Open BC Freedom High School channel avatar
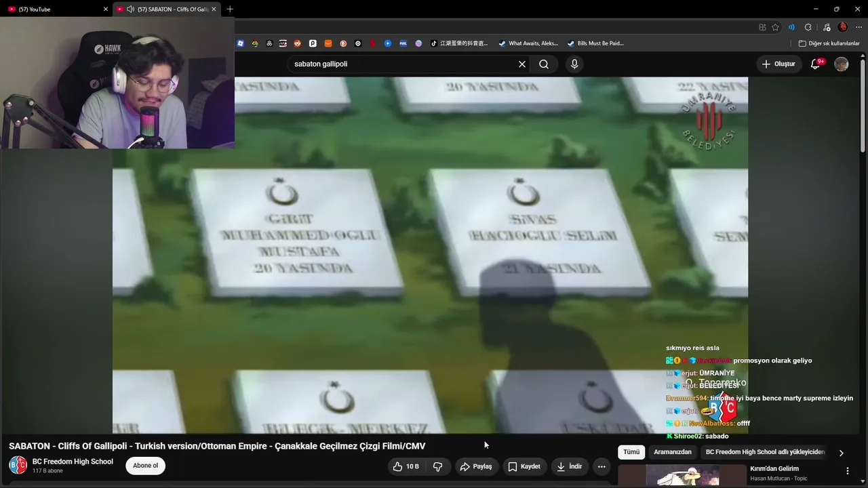Viewport: 868px width, 488px height. pyautogui.click(x=18, y=465)
